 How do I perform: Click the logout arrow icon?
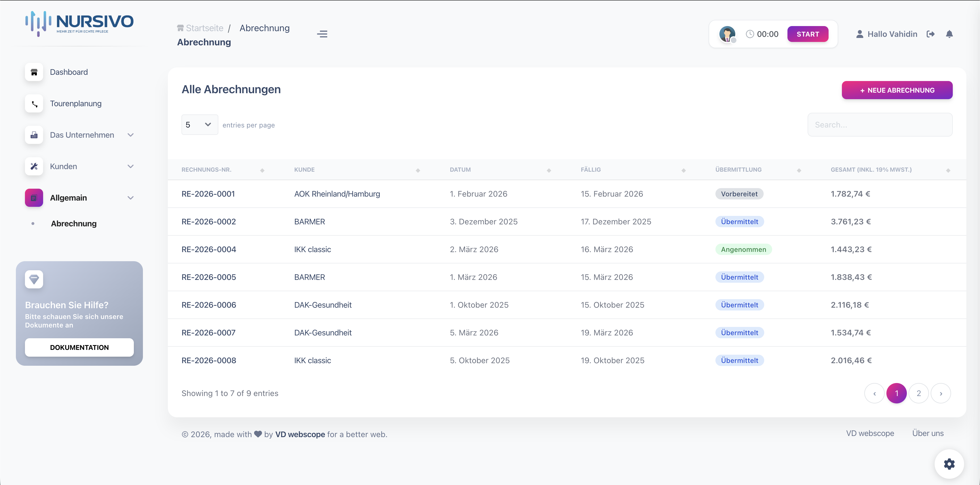pos(930,34)
